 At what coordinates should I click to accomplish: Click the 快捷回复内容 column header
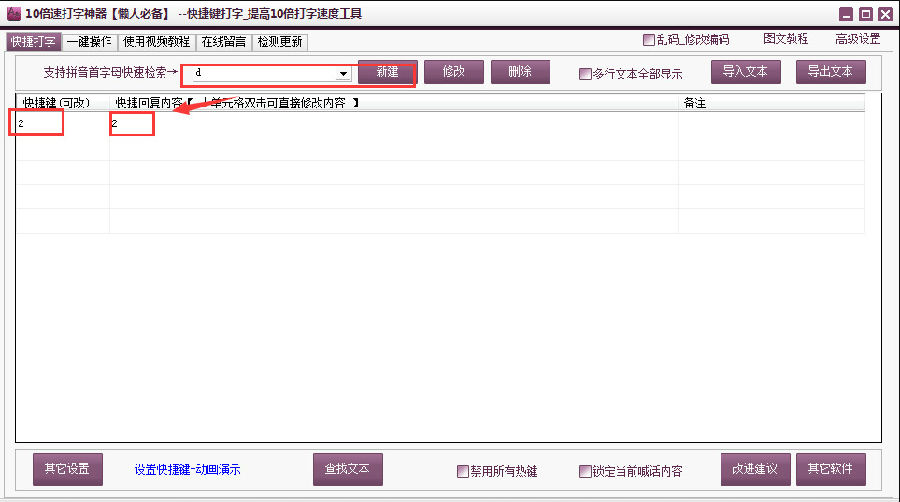(394, 103)
